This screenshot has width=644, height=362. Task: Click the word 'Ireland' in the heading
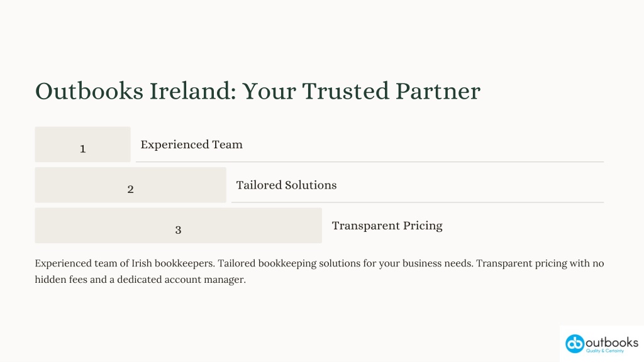point(192,90)
